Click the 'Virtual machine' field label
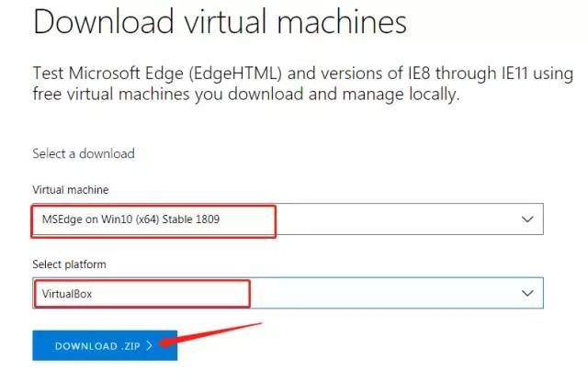Screen dimensions: 588x382 (71, 190)
